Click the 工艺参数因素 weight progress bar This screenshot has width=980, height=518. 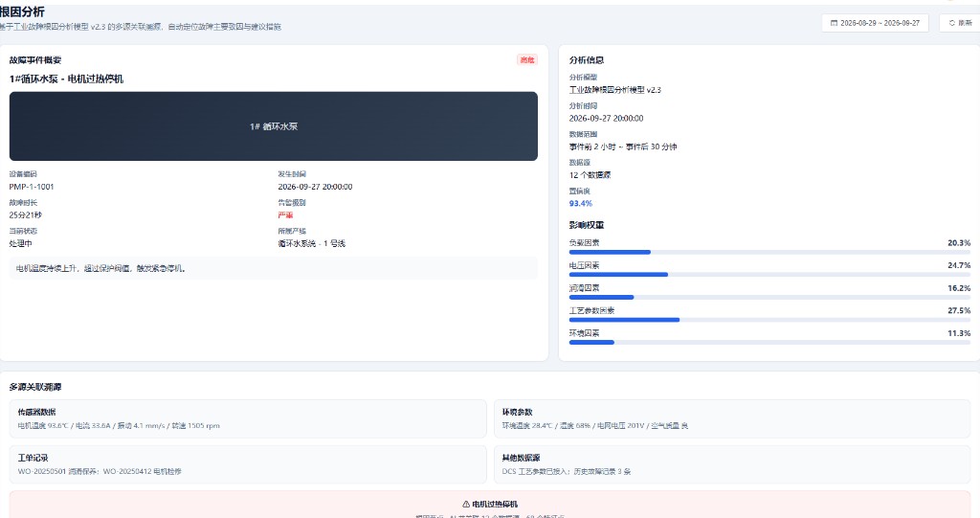pyautogui.click(x=769, y=320)
